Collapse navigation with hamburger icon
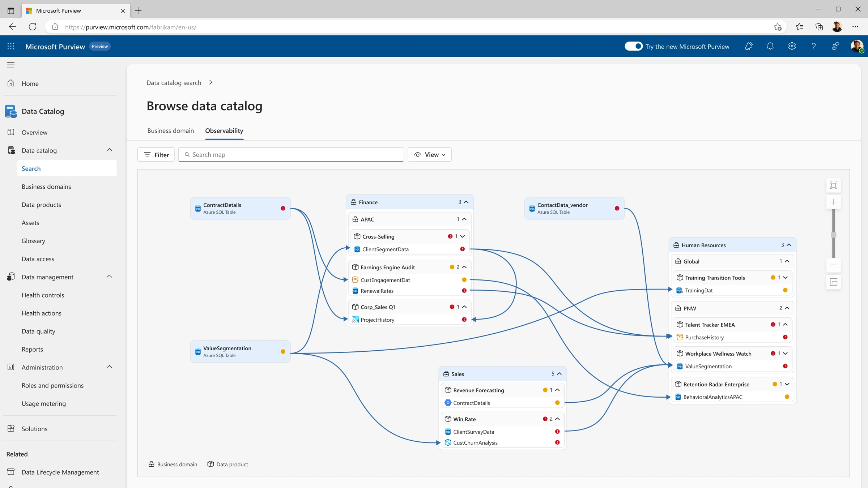The width and height of the screenshot is (868, 488). [11, 65]
